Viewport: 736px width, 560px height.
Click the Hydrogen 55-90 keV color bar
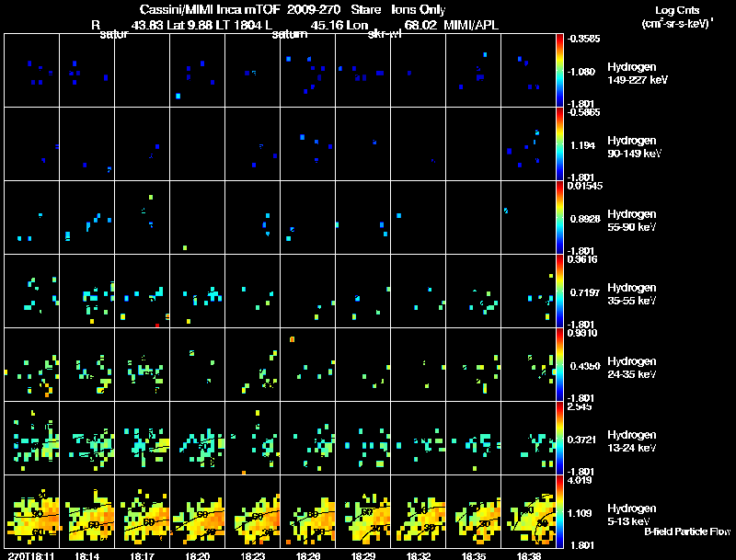559,217
